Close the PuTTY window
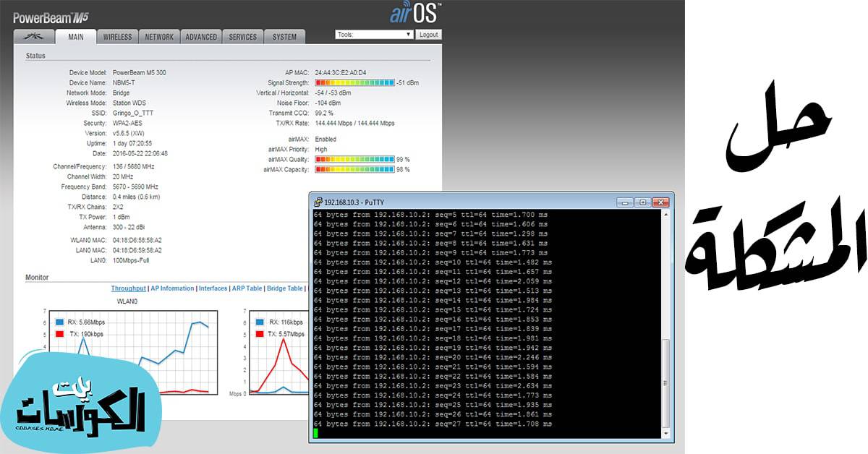Image resolution: width=868 pixels, height=454 pixels. click(x=659, y=202)
